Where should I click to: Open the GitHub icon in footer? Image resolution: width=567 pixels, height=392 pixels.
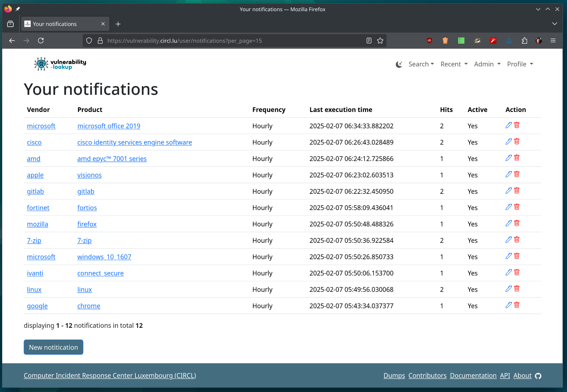click(538, 376)
